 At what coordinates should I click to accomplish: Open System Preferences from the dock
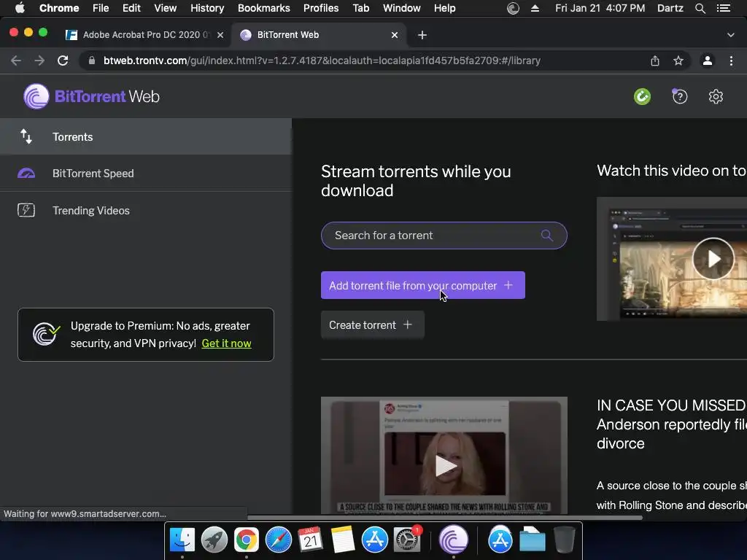pos(407,540)
